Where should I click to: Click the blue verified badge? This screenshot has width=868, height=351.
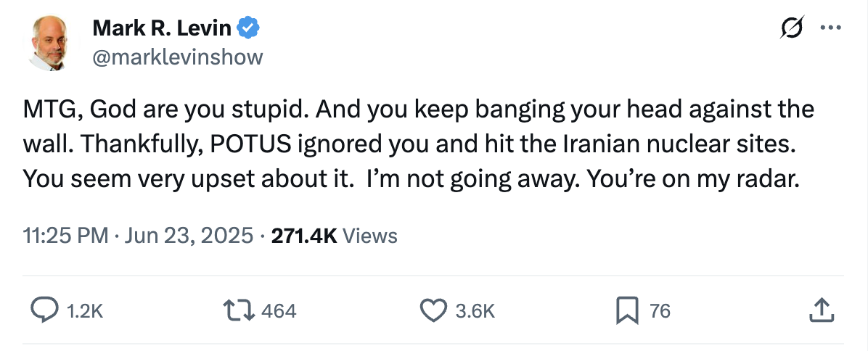click(x=248, y=29)
